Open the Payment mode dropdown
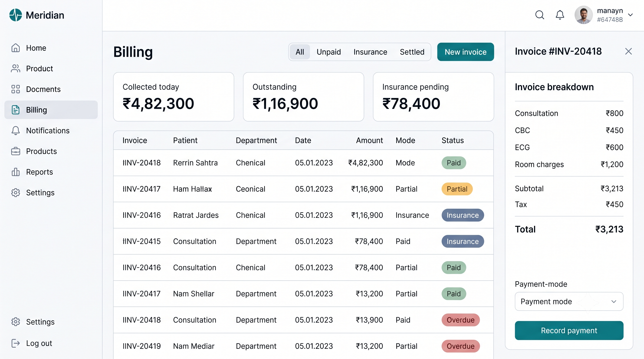Screen dimensions: 644x359 569,302
